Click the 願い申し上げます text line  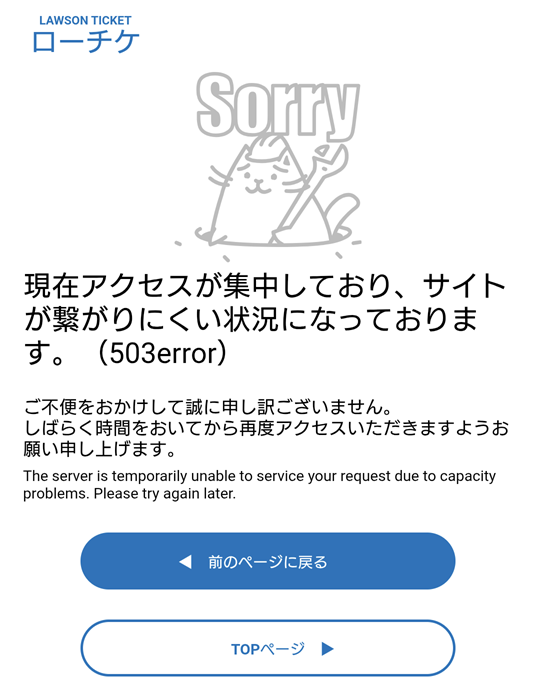pos(100,449)
